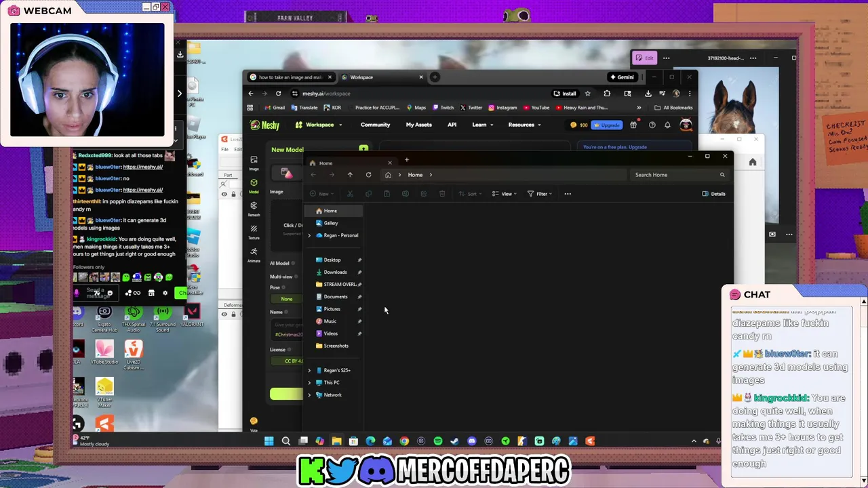Switch to the Workspace Chrome tab
Screen dimensions: 868x488
[383, 77]
